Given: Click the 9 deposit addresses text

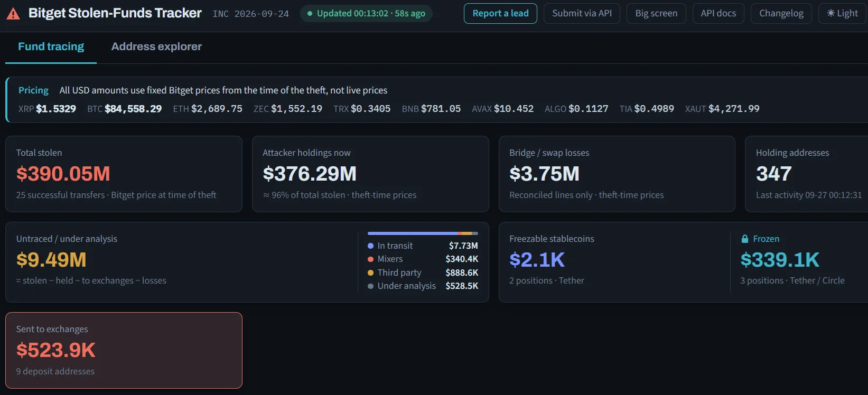Looking at the screenshot, I should pos(55,371).
